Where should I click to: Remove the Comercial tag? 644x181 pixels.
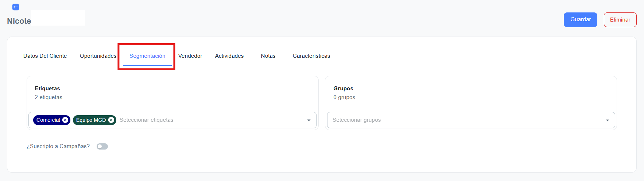tap(65, 120)
